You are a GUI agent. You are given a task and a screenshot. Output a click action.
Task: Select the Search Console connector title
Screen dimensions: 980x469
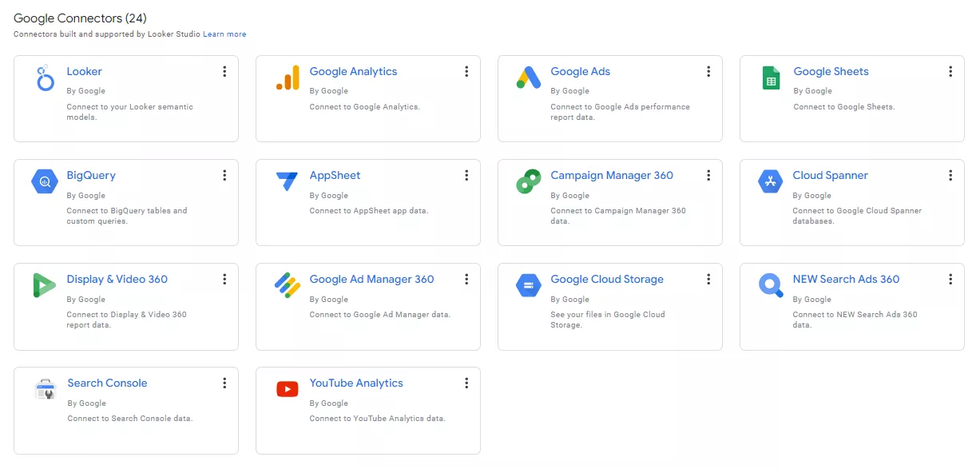tap(107, 384)
